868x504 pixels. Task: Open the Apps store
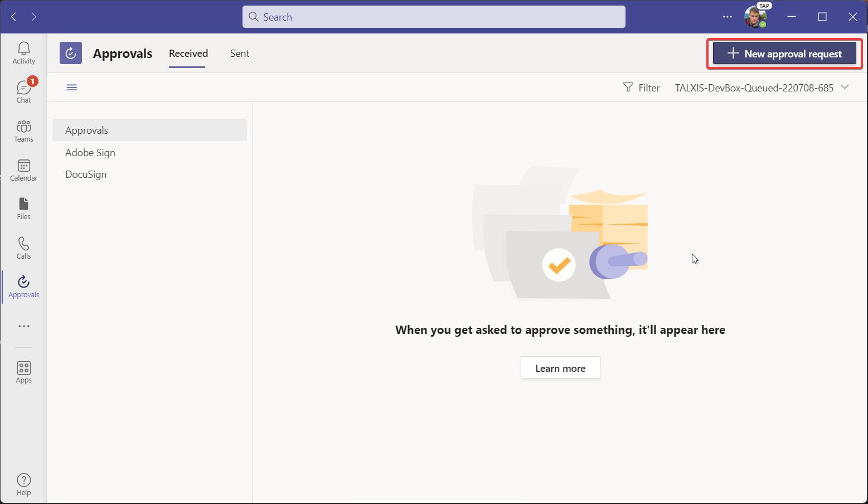(23, 372)
